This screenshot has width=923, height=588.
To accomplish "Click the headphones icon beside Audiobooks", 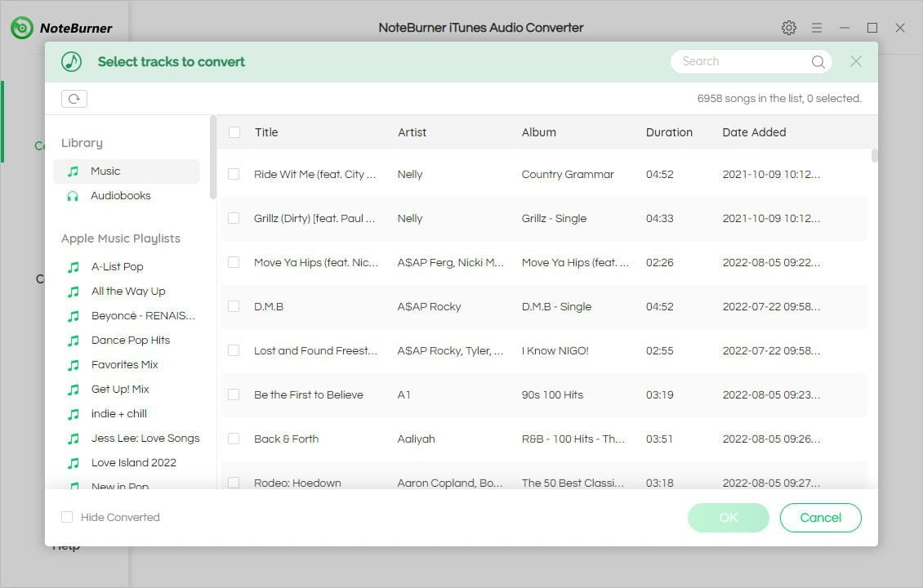I will [72, 195].
